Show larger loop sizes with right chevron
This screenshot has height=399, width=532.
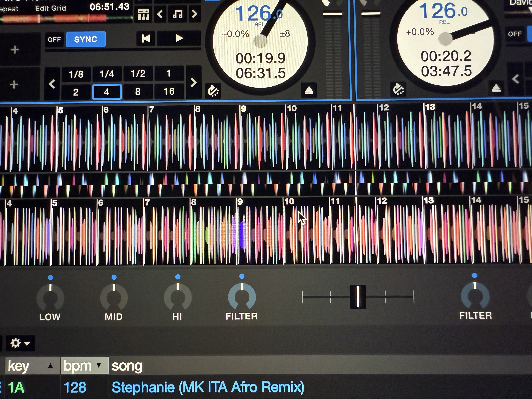(194, 82)
